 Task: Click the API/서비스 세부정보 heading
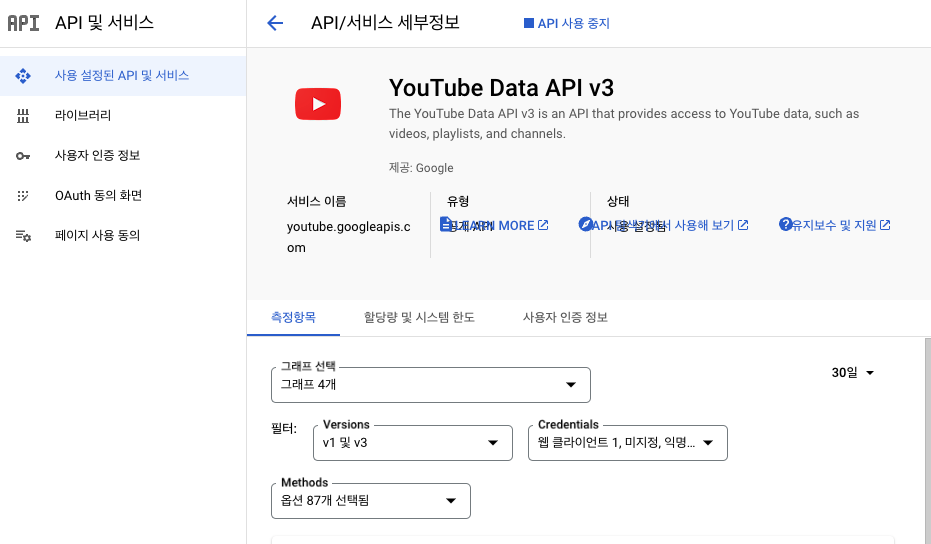(385, 23)
